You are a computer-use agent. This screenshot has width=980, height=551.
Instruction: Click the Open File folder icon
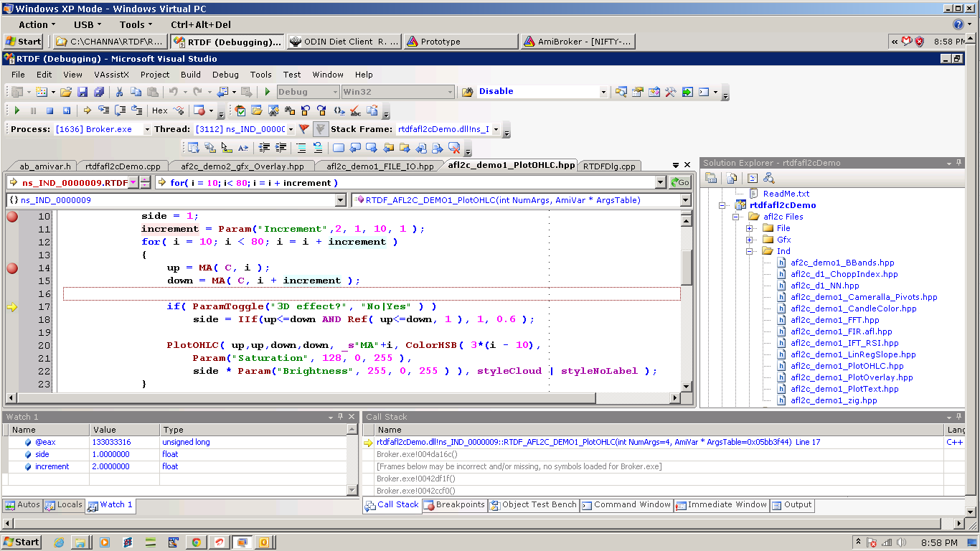(66, 92)
